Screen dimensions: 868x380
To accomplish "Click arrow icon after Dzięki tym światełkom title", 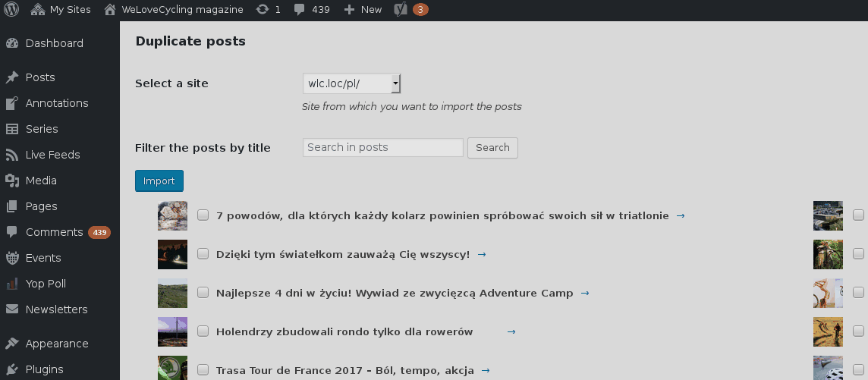I will coord(482,254).
